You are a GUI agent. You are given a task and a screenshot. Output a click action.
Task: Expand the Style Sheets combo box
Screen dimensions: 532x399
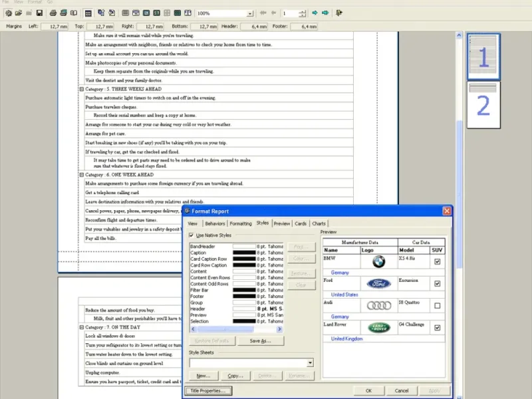pos(310,363)
